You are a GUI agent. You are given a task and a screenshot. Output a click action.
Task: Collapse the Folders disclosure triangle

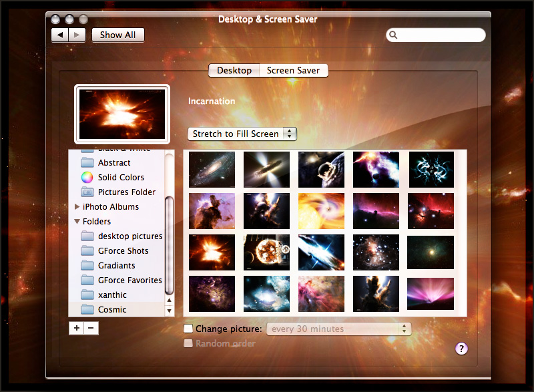coord(77,221)
